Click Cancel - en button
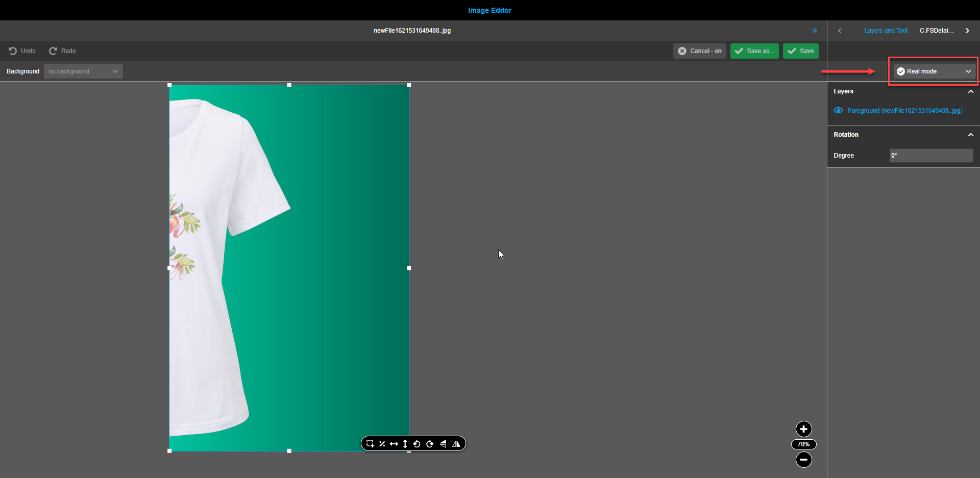The width and height of the screenshot is (980, 478). pyautogui.click(x=699, y=51)
